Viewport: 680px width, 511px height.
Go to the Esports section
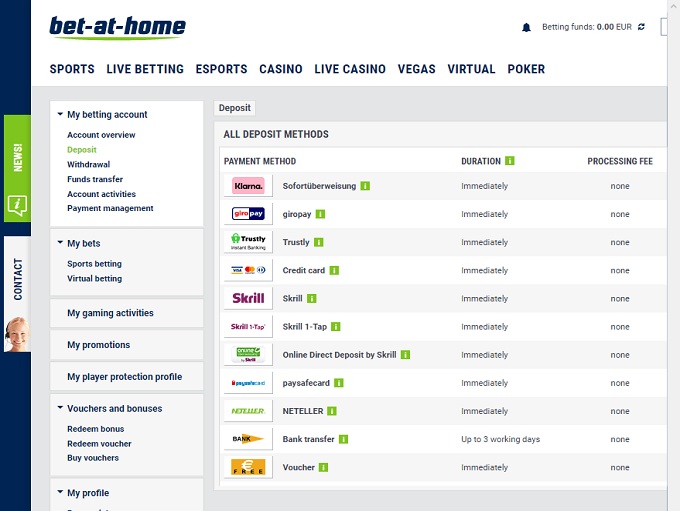click(x=221, y=69)
